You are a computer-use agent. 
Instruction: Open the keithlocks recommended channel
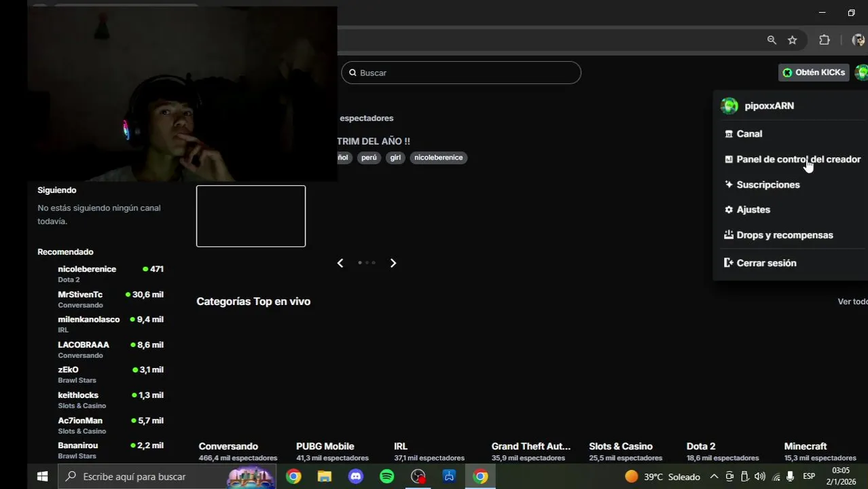click(x=101, y=400)
